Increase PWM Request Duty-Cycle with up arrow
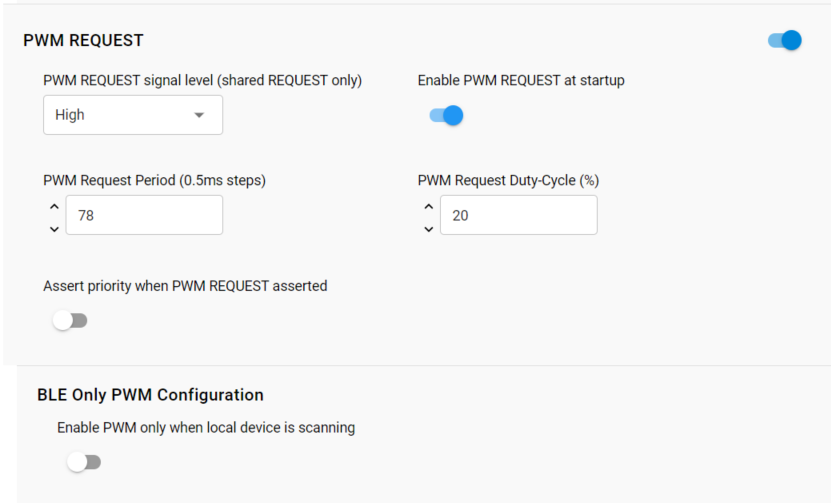 tap(428, 206)
